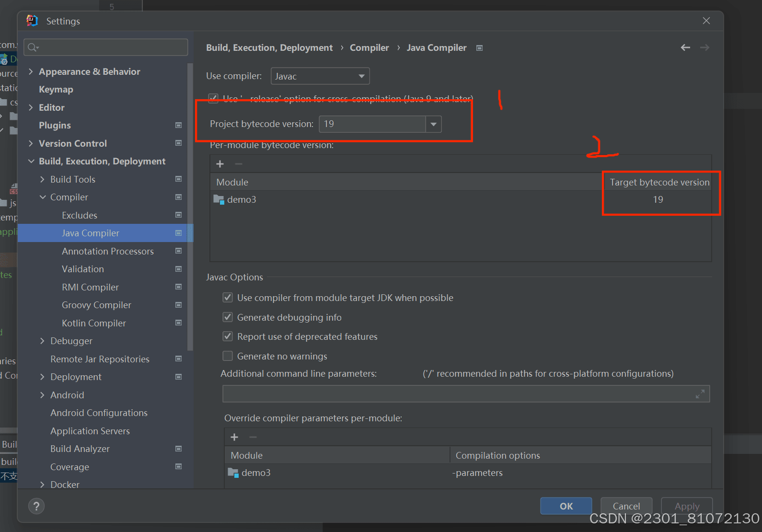Expand the Build Tools node
Image resolution: width=762 pixels, height=532 pixels.
(42, 179)
